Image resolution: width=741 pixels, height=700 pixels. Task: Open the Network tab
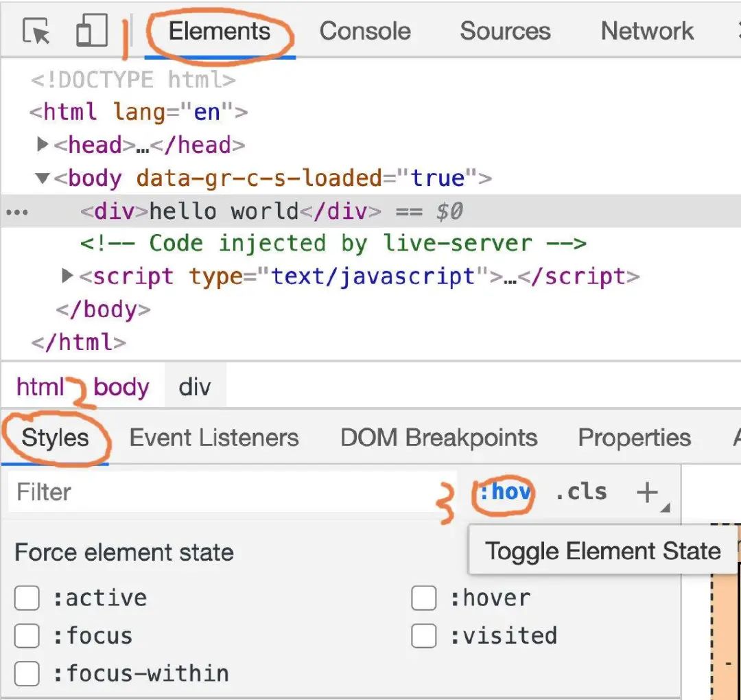[647, 31]
